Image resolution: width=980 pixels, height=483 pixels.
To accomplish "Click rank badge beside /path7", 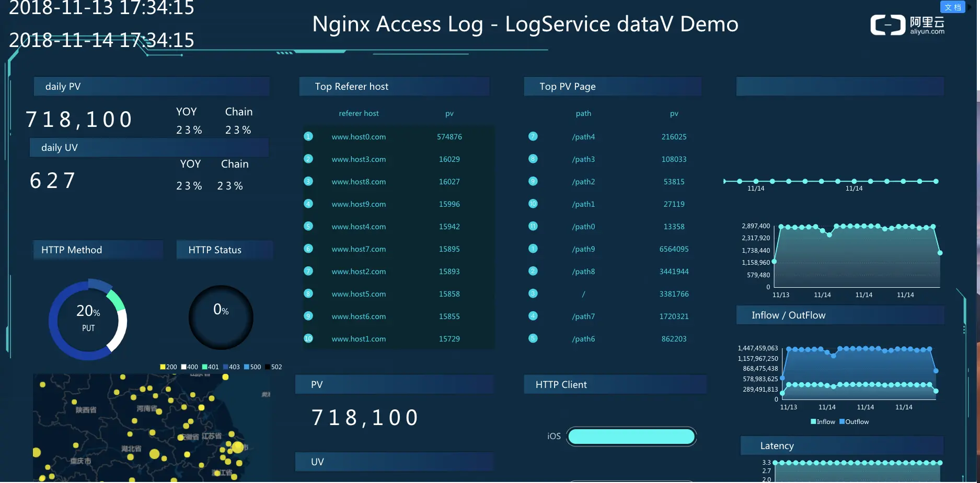I will click(533, 316).
